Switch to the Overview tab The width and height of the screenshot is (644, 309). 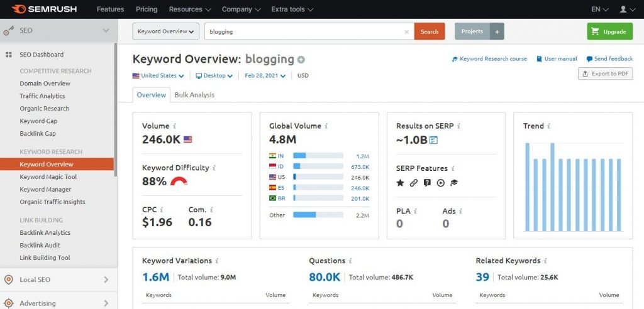(x=152, y=95)
